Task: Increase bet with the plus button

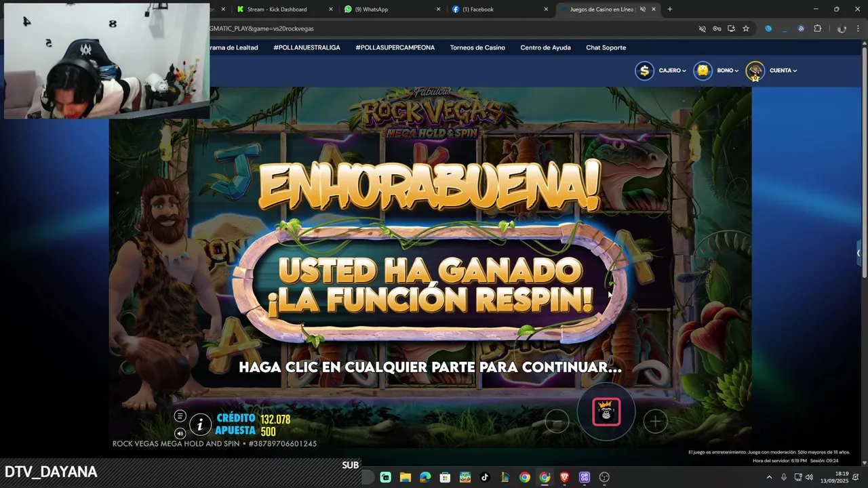Action: click(655, 422)
